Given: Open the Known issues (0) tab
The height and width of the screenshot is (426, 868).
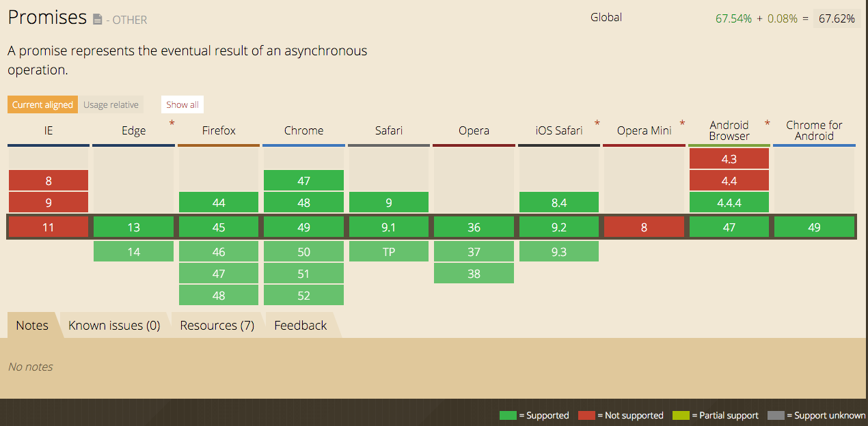Looking at the screenshot, I should coord(114,325).
